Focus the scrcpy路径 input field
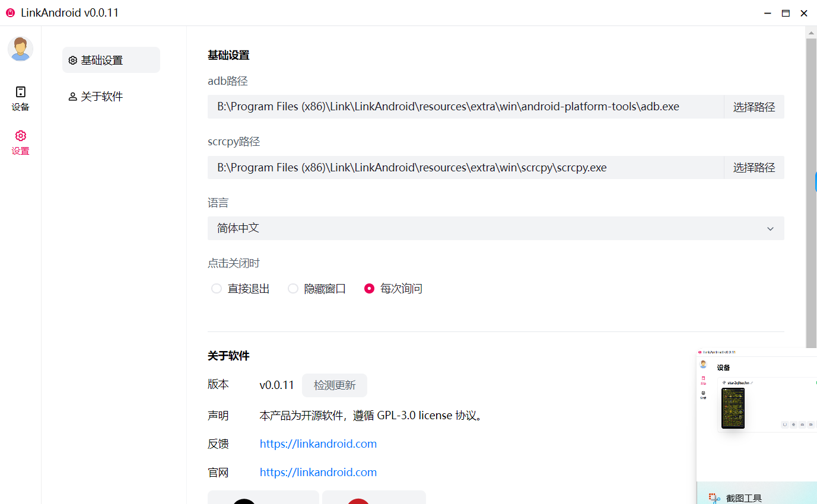 [x=466, y=167]
